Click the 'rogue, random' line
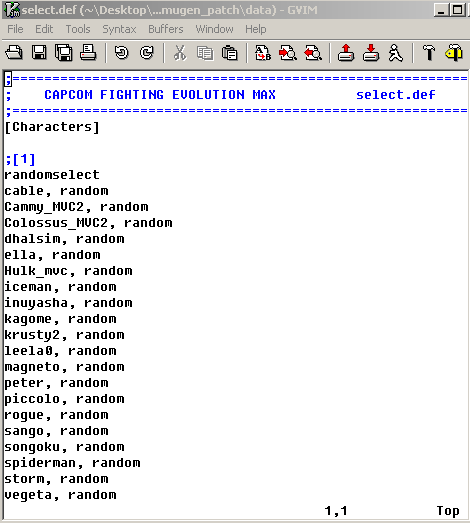The height and width of the screenshot is (523, 470). click(x=56, y=415)
